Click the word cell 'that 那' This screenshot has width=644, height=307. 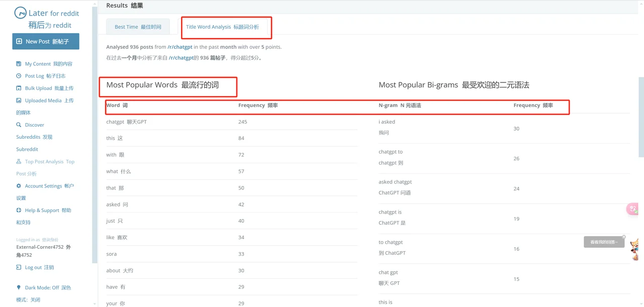pos(115,188)
